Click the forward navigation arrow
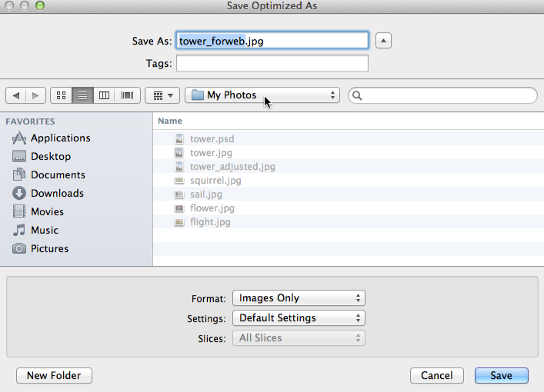The image size is (544, 392). point(35,95)
